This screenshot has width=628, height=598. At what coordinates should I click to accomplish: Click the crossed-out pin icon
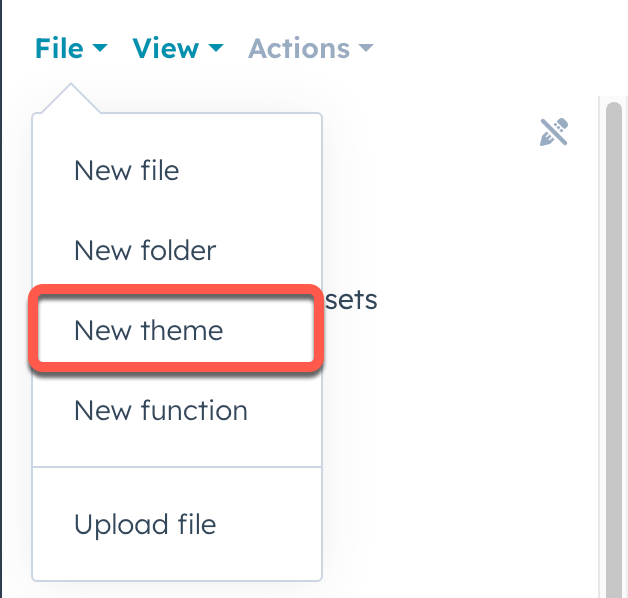pos(554,132)
